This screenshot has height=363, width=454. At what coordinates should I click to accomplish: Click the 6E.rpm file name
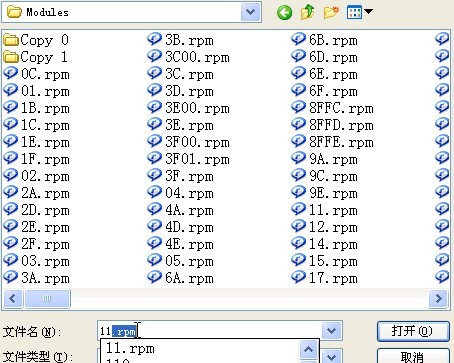[x=333, y=75]
